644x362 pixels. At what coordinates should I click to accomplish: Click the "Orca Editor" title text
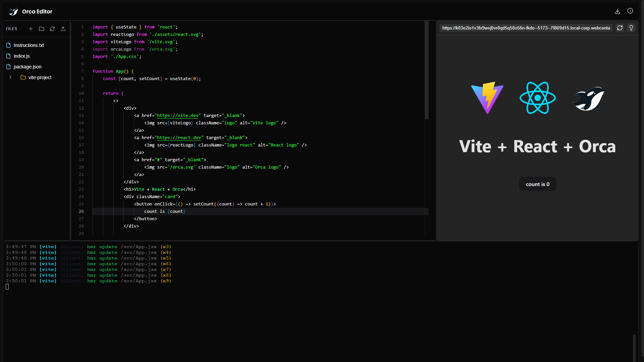(37, 12)
